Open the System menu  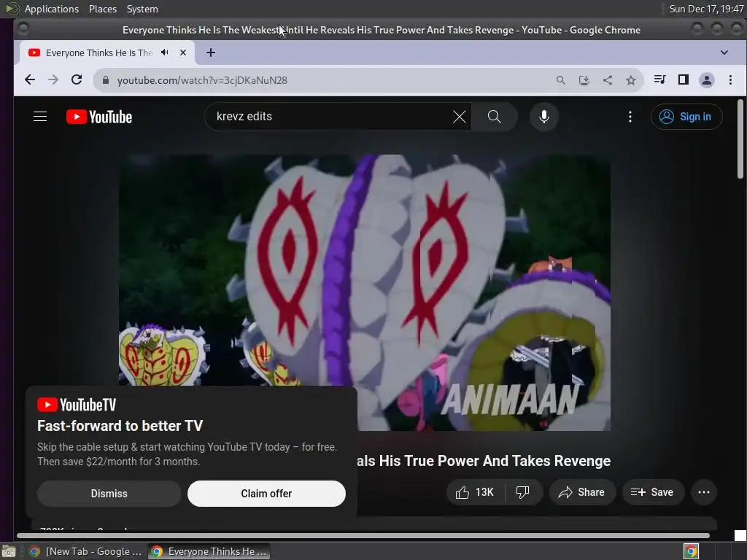pyautogui.click(x=142, y=9)
